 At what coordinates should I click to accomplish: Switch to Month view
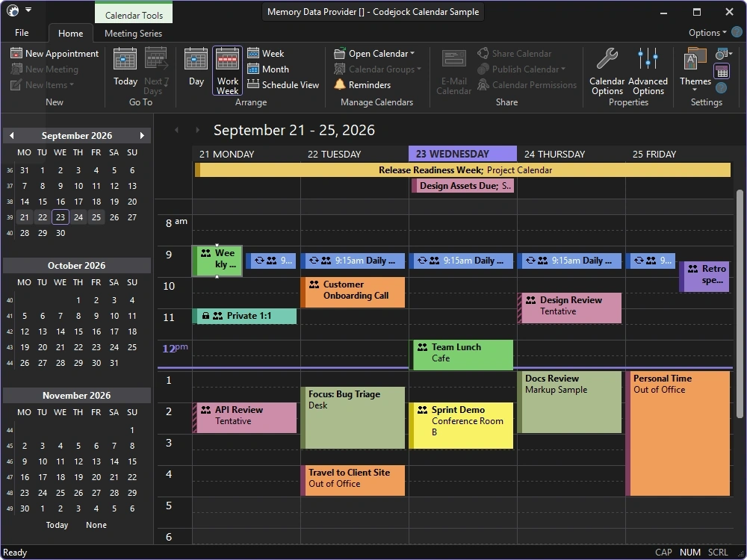[267, 69]
